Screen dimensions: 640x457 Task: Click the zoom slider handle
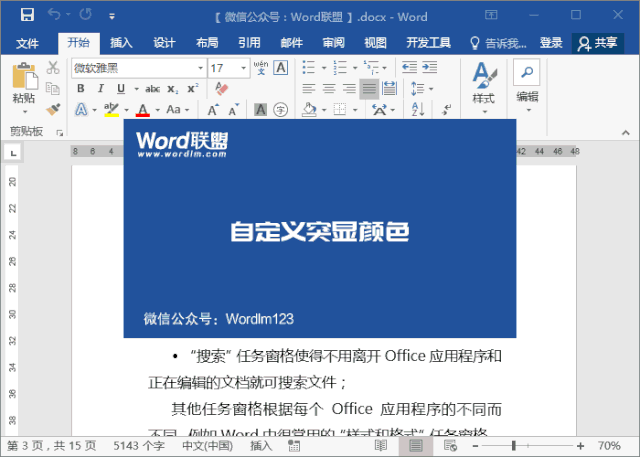coord(514,446)
